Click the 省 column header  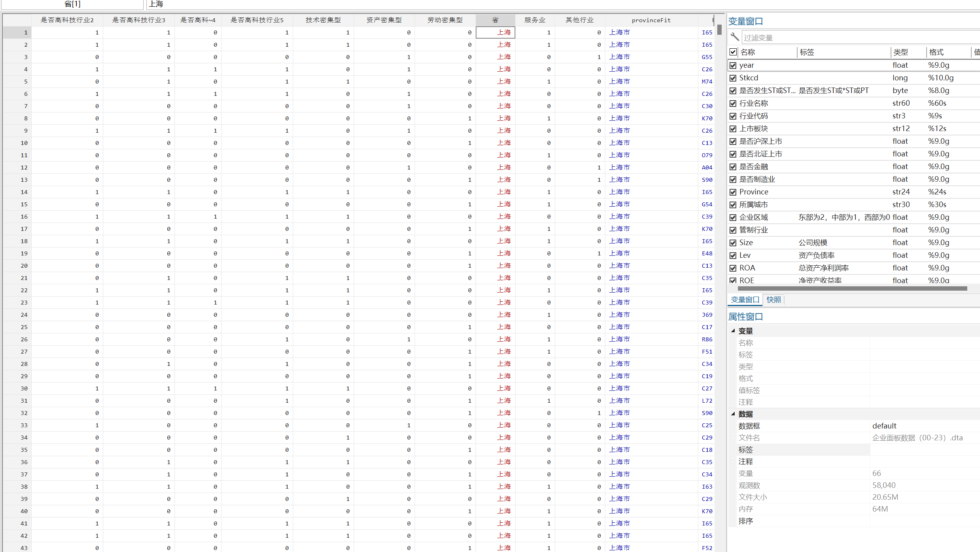click(x=495, y=20)
